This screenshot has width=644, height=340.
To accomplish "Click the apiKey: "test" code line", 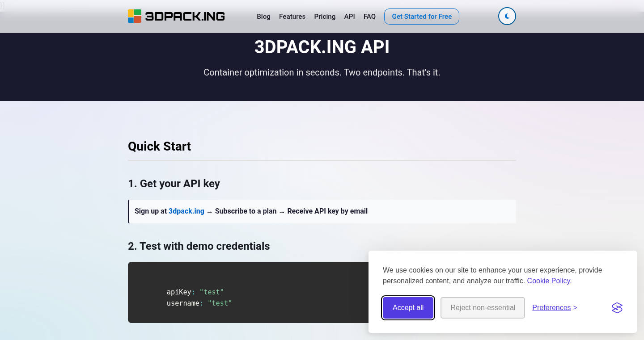I will (x=195, y=292).
